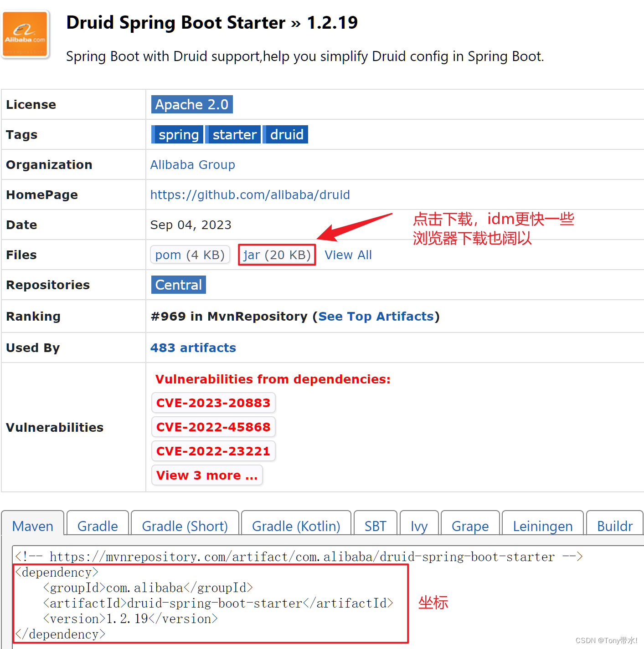Expand View 3 more vulnerabilities
Screen dimensions: 644x649
coord(207,475)
